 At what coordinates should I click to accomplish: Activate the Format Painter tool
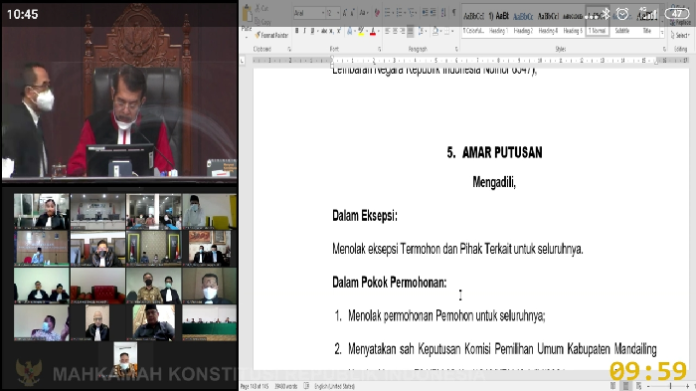click(271, 35)
